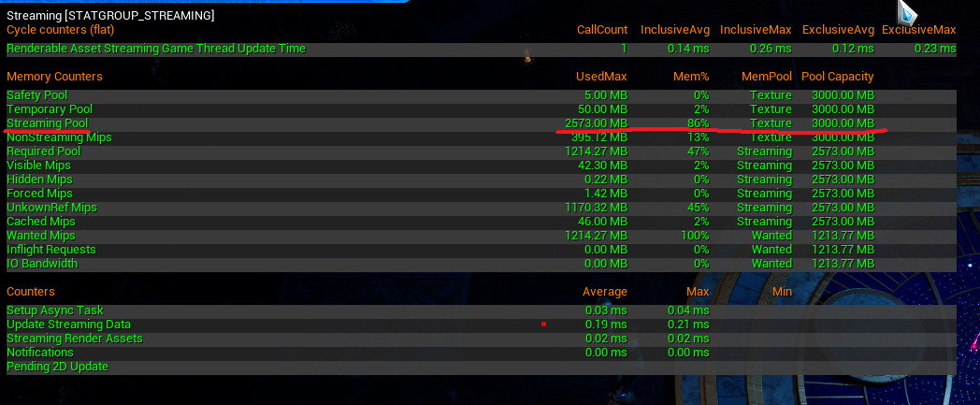The image size is (980, 405).
Task: Click the 86% Mem value
Action: (x=698, y=123)
